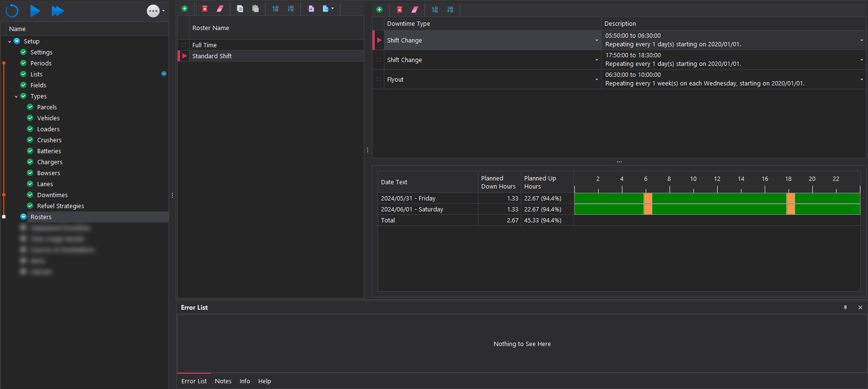The height and width of the screenshot is (389, 868).
Task: Pin the Error List panel
Action: pos(845,307)
